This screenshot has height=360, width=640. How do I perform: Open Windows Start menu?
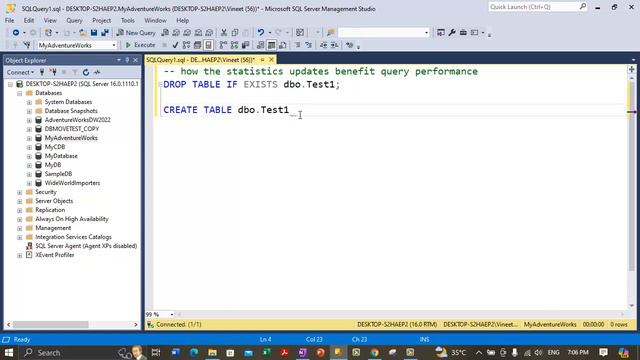(9, 352)
